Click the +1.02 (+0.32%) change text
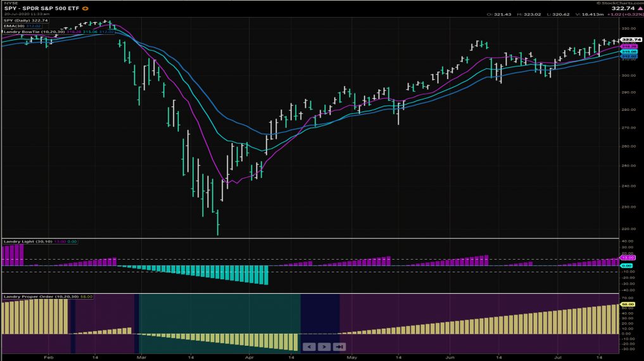Viewport: 644px width, 361px height. coord(625,15)
